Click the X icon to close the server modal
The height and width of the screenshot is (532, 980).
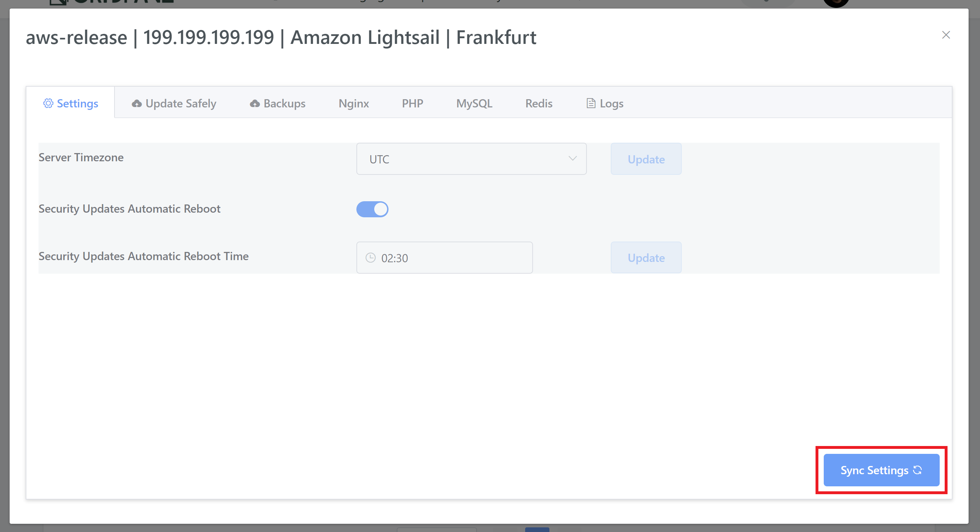(946, 35)
